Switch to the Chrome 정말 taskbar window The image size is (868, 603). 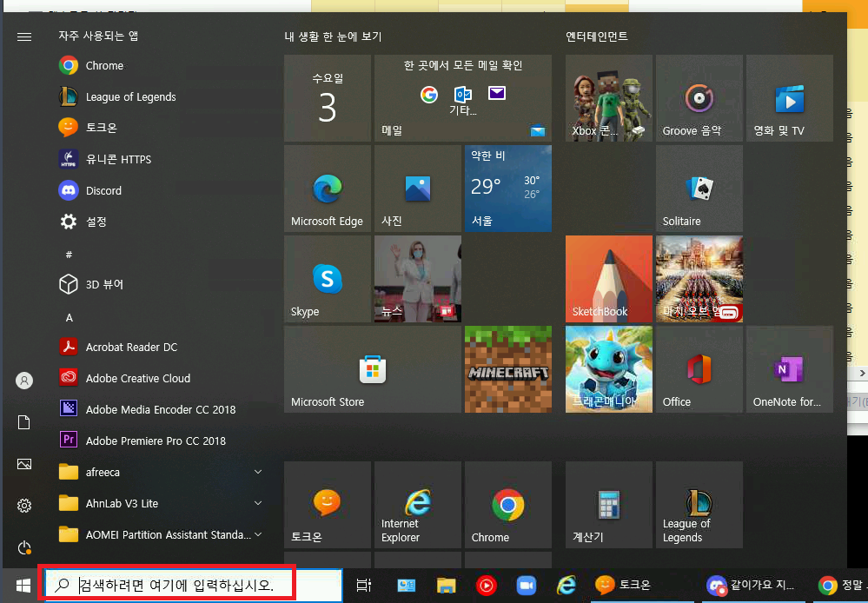840,586
